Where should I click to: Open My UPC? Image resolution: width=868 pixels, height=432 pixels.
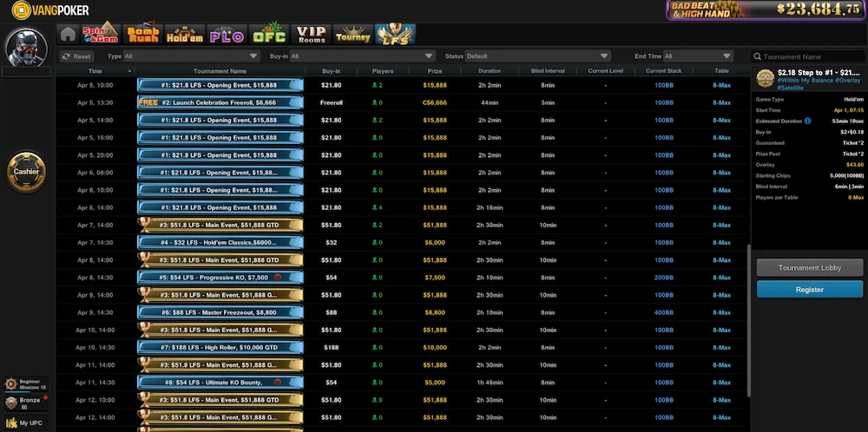25,423
